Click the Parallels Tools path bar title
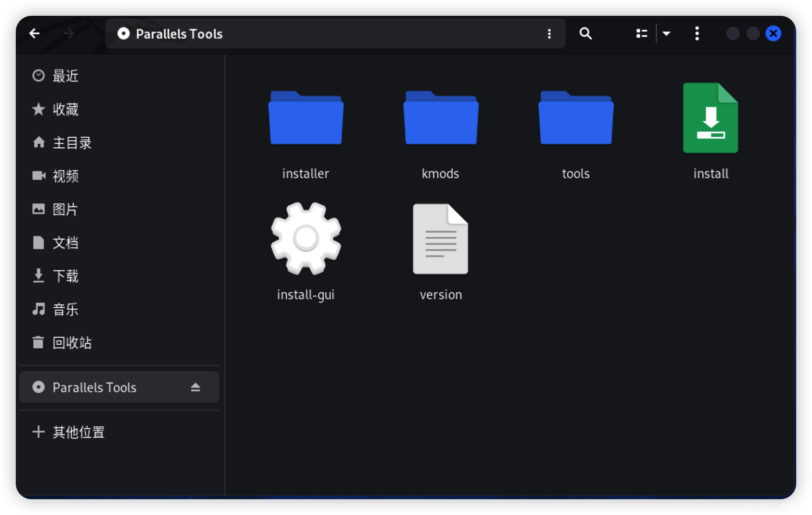This screenshot has height=515, width=812. coord(179,34)
